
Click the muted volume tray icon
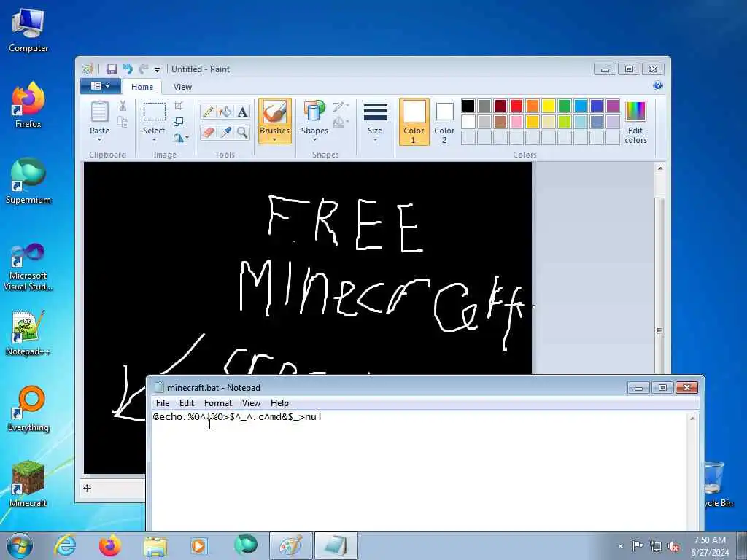[673, 546]
